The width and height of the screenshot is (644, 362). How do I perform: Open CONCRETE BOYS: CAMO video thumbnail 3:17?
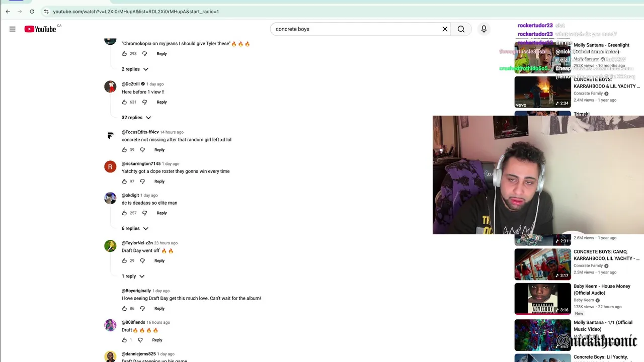coord(542,264)
